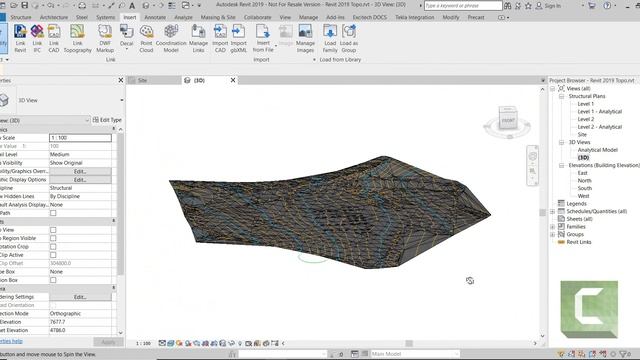The width and height of the screenshot is (640, 360).
Task: Click the View Scale 1 : 100 field
Action: [80, 138]
